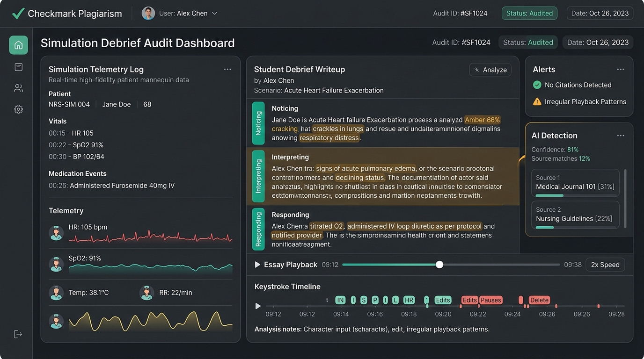Image resolution: width=644 pixels, height=359 pixels.
Task: Click the Temp 38.1°C nurse icon
Action: 56,293
